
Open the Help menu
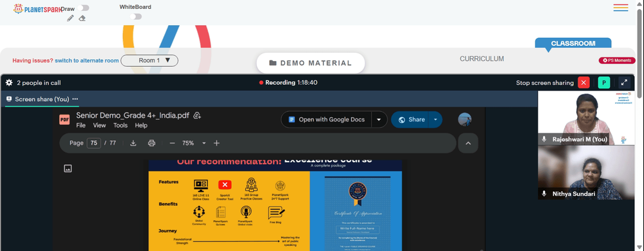[141, 126]
